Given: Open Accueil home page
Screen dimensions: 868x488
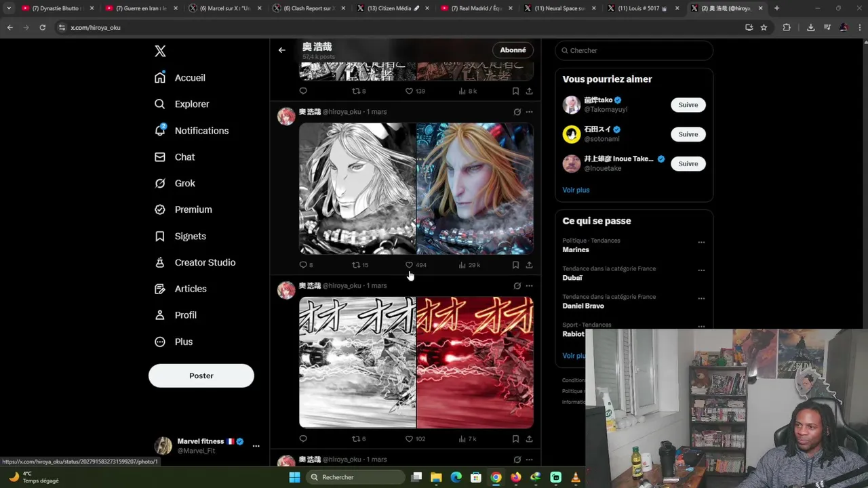Looking at the screenshot, I should [x=180, y=77].
